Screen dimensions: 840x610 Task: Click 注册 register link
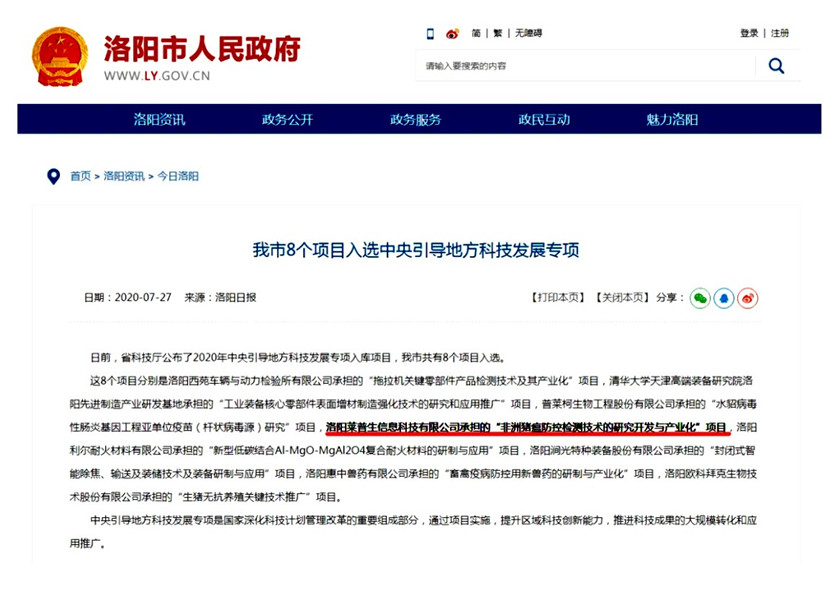[x=779, y=33]
